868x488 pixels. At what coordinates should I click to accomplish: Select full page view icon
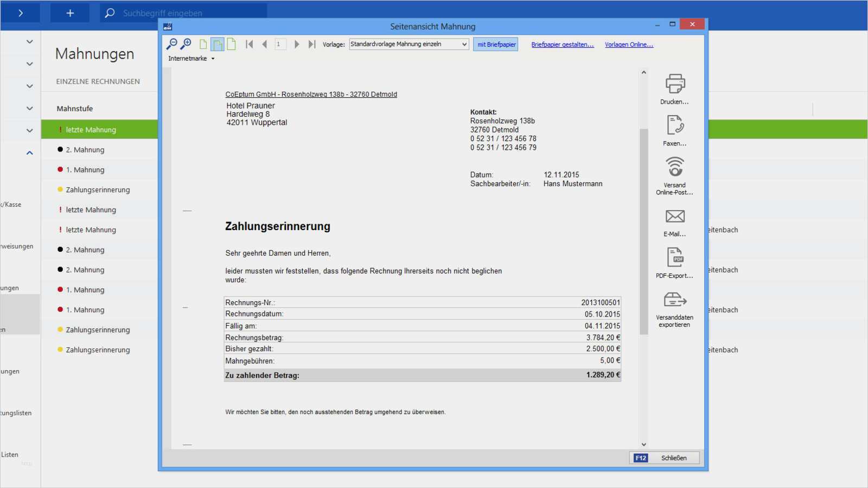coord(232,45)
